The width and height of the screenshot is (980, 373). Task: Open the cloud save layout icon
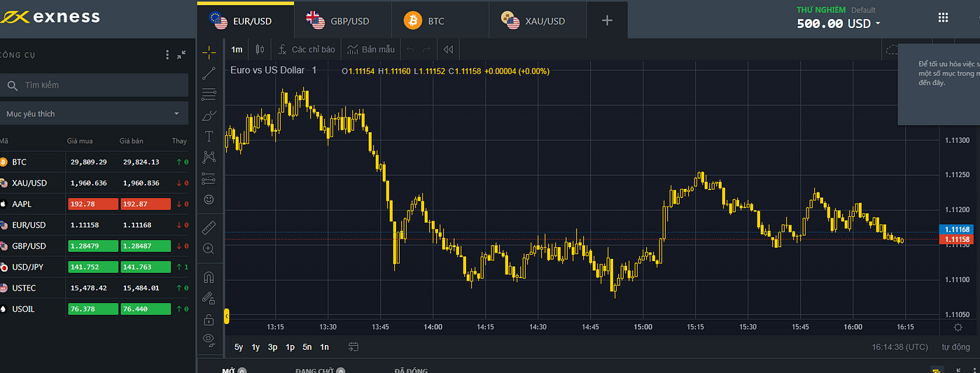891,50
